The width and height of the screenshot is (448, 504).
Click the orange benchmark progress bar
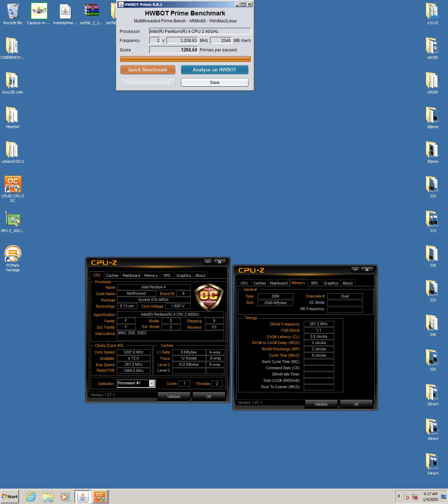tap(185, 59)
